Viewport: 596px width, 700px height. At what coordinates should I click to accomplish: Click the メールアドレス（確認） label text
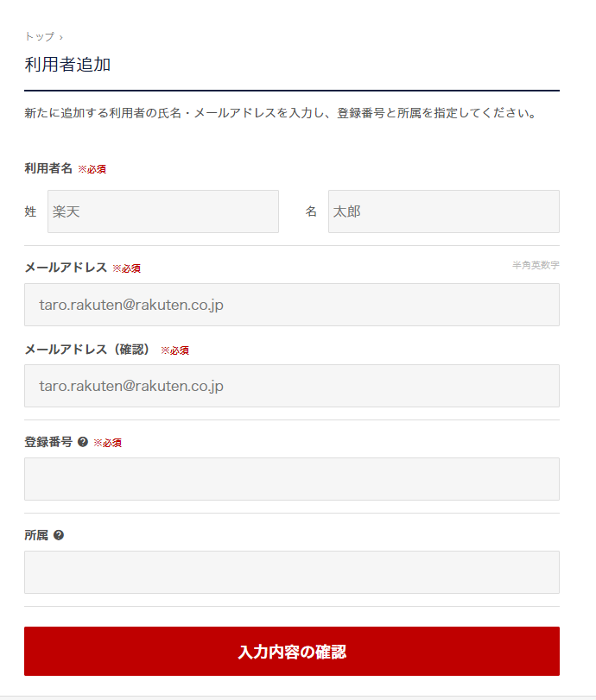click(87, 349)
